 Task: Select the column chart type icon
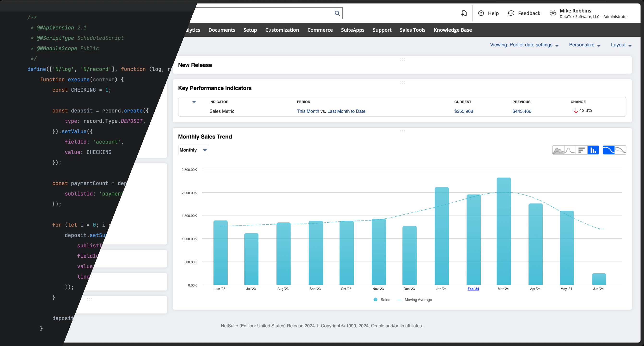click(x=594, y=150)
